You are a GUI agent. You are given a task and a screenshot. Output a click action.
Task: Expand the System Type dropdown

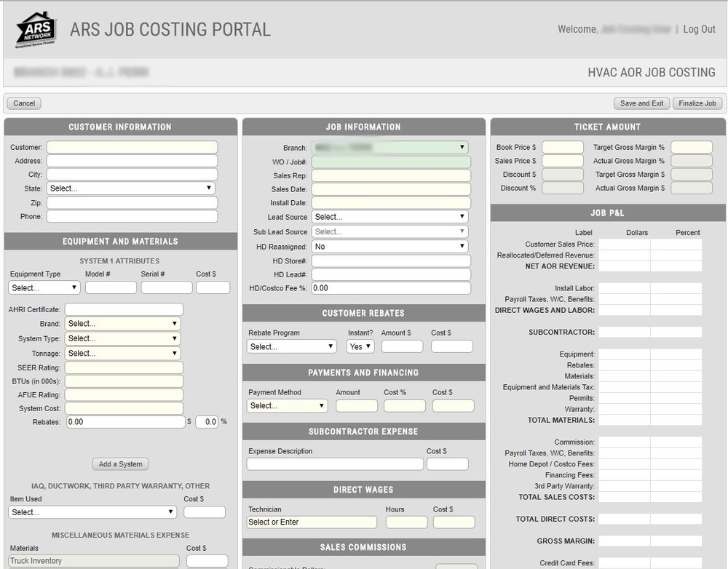[122, 338]
